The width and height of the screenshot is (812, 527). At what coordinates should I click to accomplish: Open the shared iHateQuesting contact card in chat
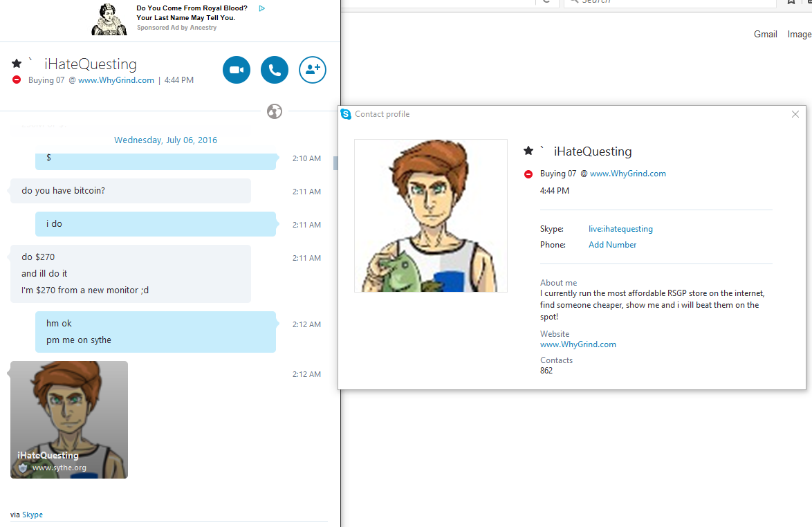69,420
